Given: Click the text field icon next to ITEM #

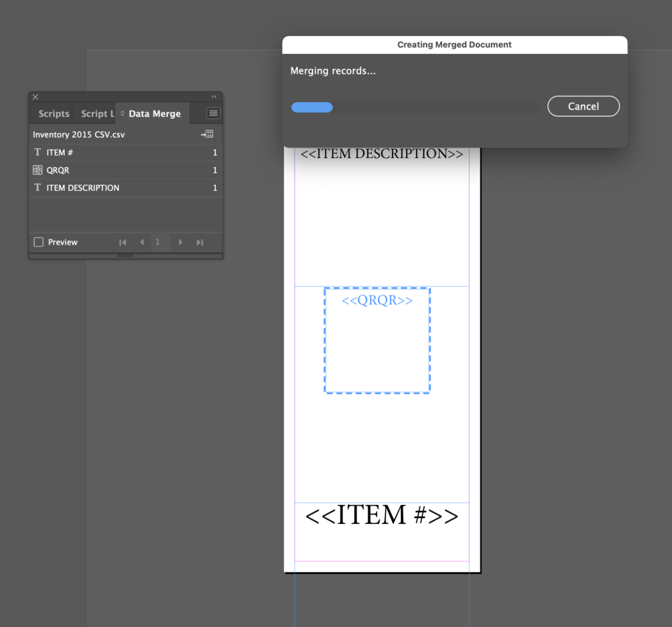Looking at the screenshot, I should [37, 152].
